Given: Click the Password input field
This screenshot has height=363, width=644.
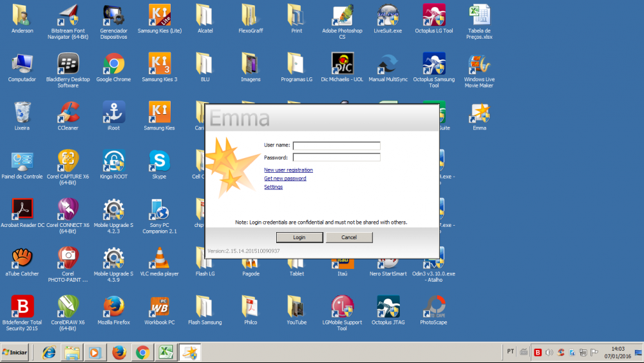Looking at the screenshot, I should click(x=336, y=157).
